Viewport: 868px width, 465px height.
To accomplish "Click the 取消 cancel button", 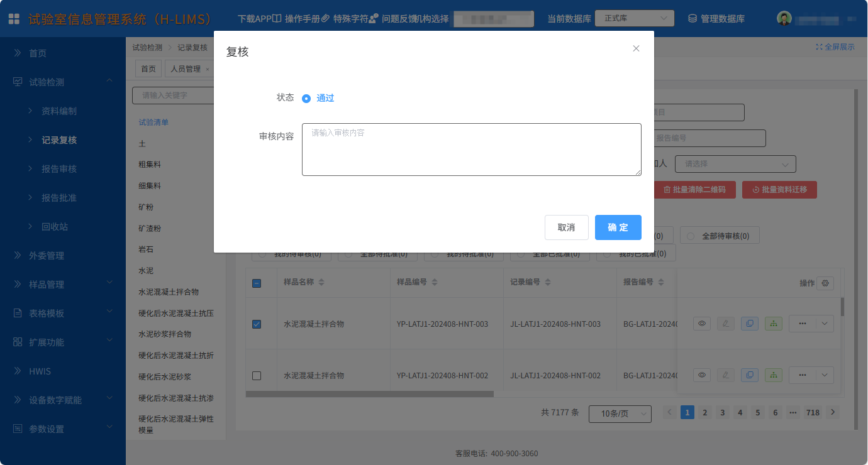I will click(566, 227).
